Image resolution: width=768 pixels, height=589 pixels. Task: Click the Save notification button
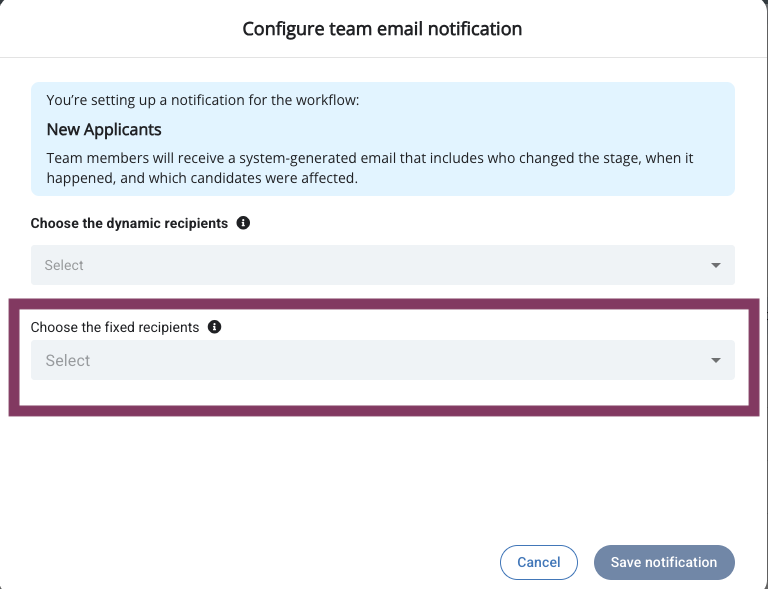tap(664, 562)
